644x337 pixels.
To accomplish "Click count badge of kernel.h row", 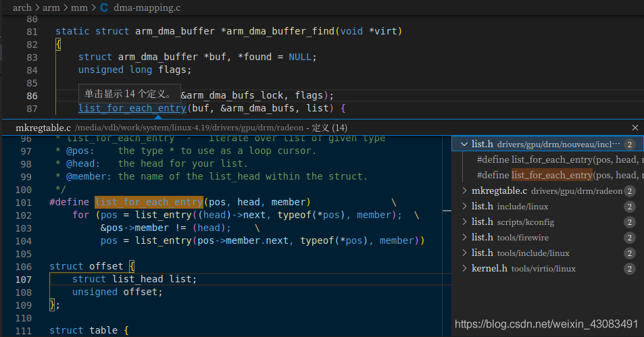I will [x=629, y=268].
